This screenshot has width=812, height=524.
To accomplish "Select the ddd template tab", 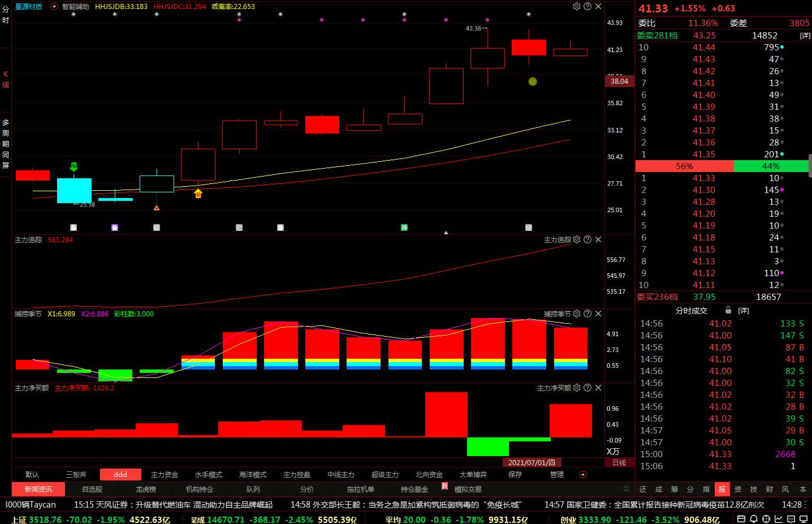I will click(120, 475).
